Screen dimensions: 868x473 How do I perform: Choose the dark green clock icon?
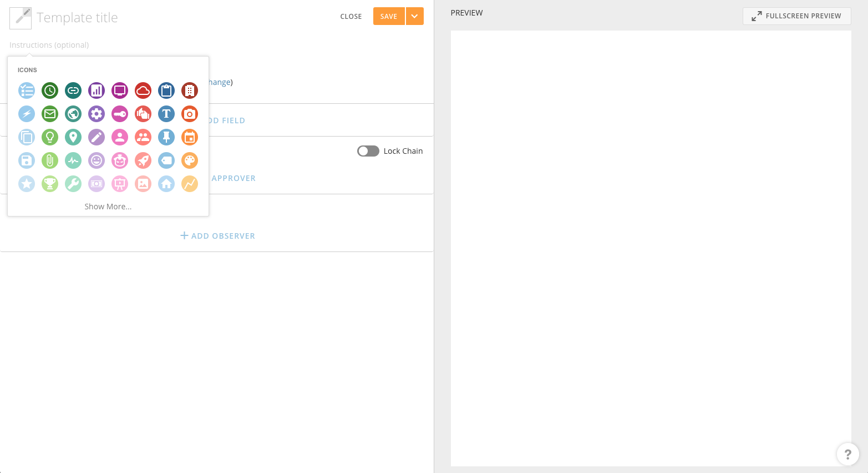(x=50, y=90)
